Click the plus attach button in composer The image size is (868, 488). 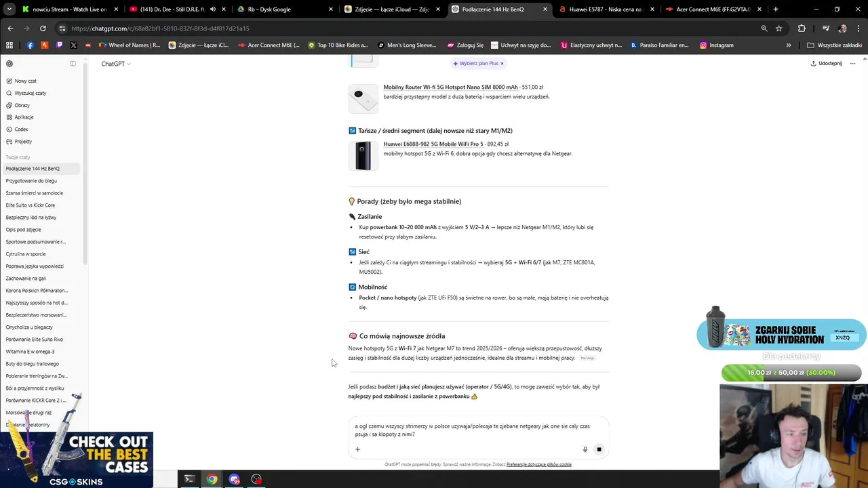click(357, 449)
